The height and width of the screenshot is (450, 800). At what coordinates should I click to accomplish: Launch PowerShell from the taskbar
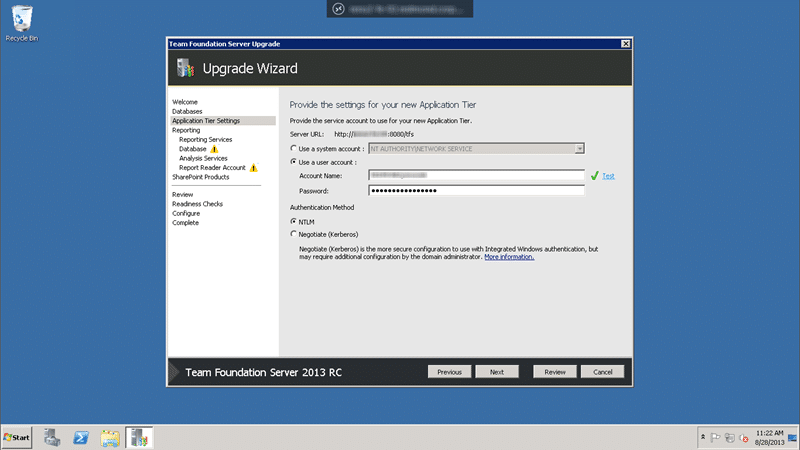pos(81,438)
